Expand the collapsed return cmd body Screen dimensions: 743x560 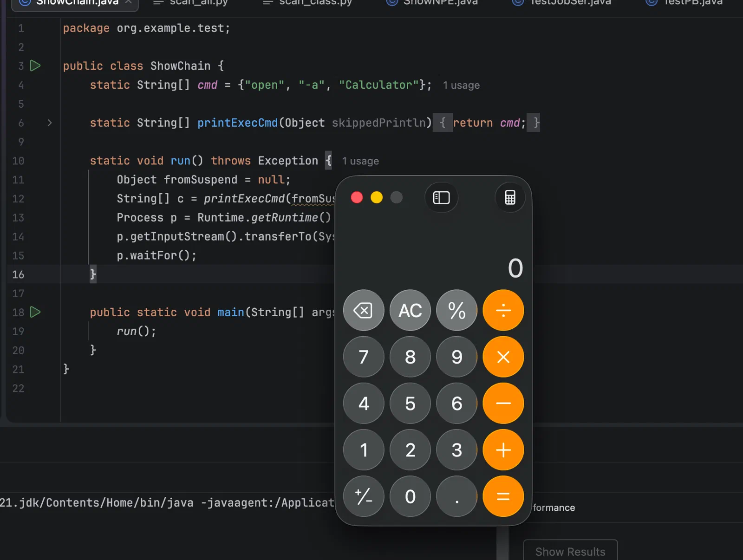486,123
